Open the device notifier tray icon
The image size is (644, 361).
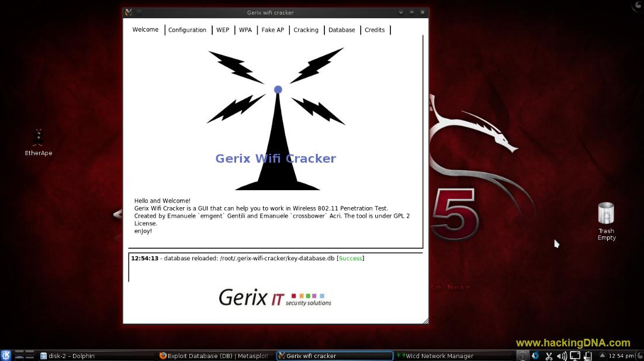[588, 356]
